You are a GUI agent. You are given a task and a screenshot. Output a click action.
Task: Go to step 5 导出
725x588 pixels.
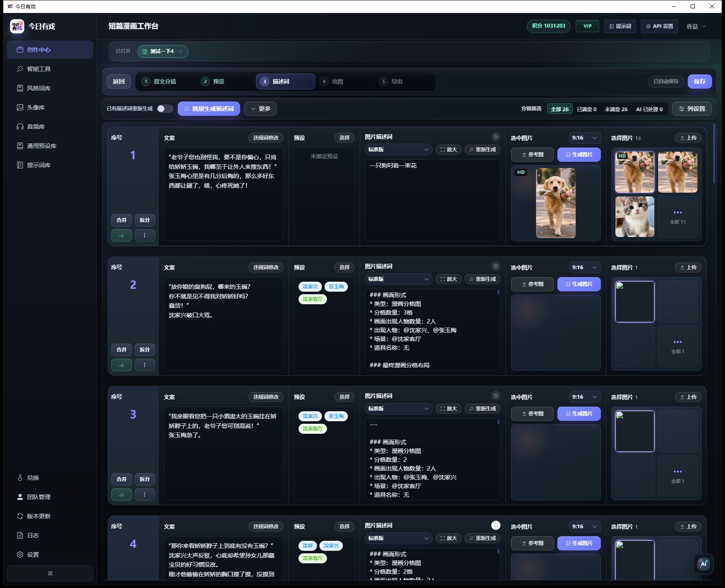(391, 81)
